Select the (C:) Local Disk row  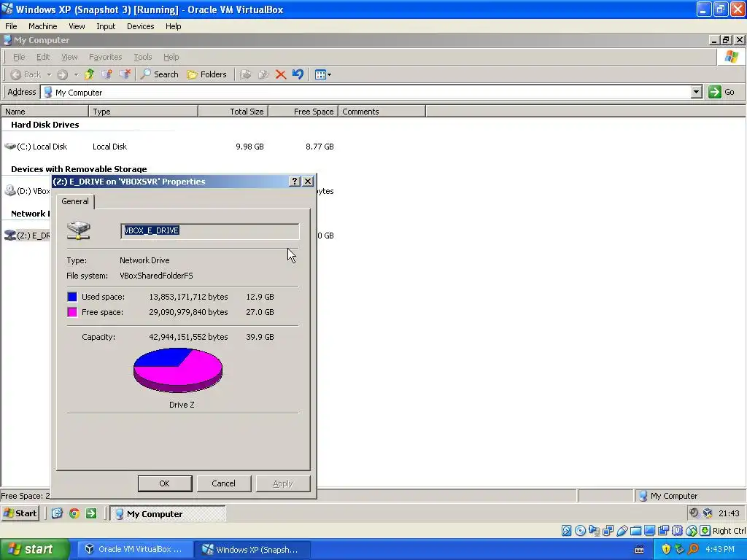[169, 147]
